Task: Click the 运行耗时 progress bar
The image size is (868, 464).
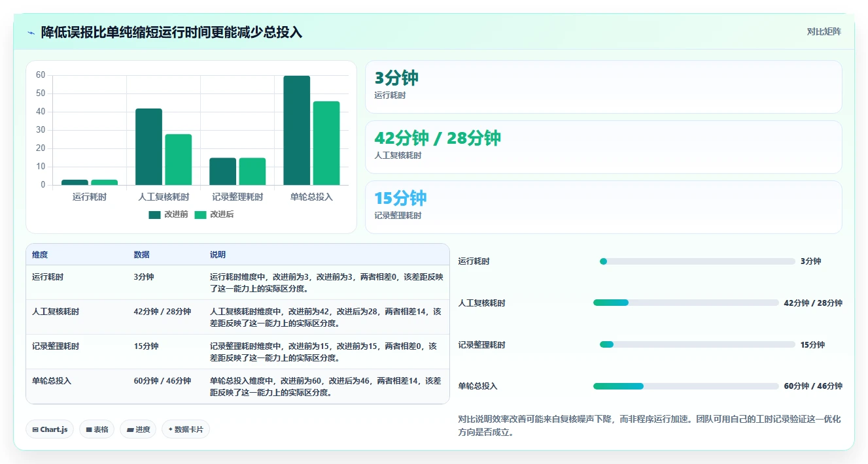Action: [x=697, y=261]
